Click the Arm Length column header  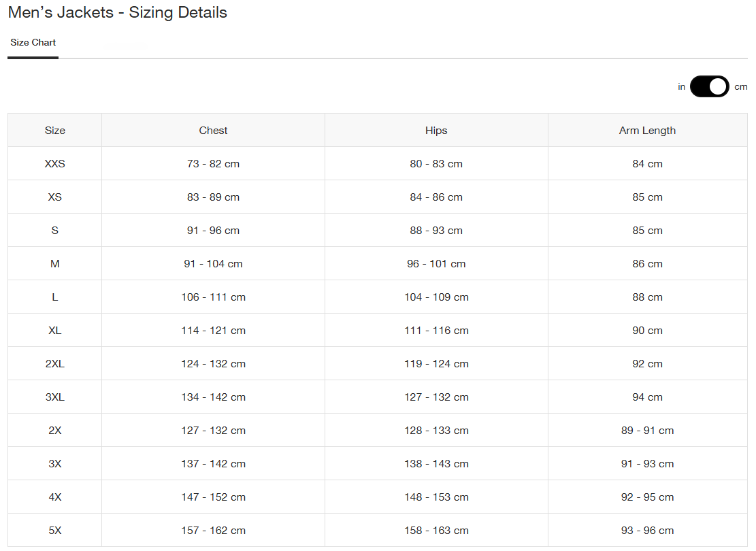point(647,131)
